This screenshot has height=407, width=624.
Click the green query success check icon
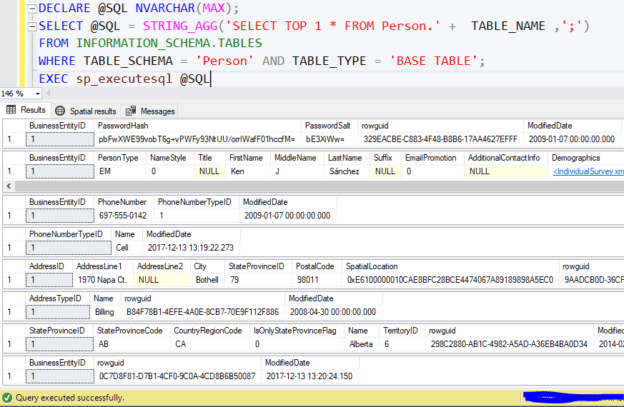(x=7, y=397)
